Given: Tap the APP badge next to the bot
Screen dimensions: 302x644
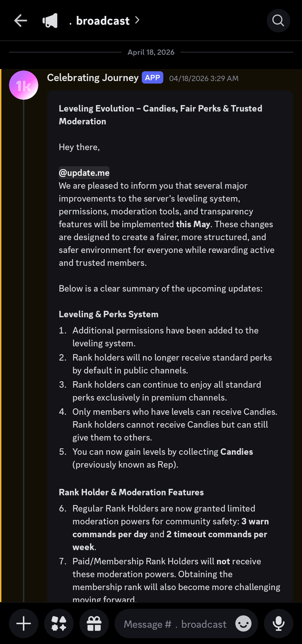Looking at the screenshot, I should click(x=152, y=77).
